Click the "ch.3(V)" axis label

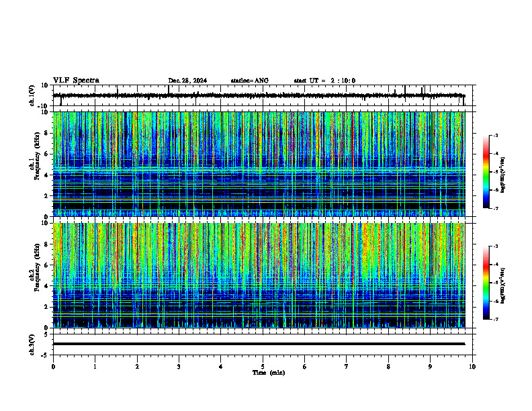32,345
